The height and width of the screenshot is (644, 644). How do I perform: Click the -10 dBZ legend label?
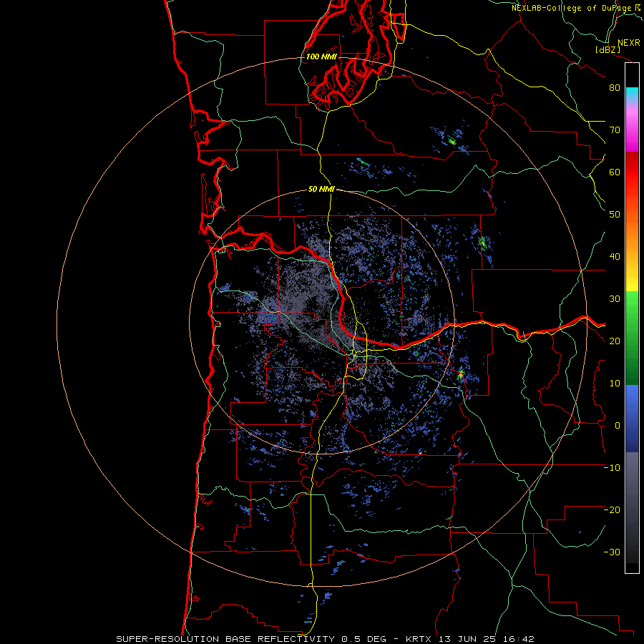click(612, 468)
